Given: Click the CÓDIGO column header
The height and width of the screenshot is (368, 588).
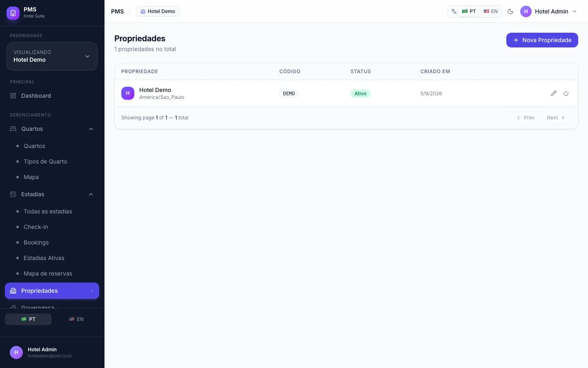Looking at the screenshot, I should pos(290,72).
